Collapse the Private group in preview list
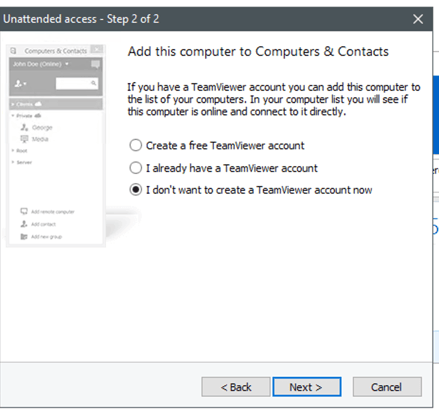Viewport: 439px width, 409px height. [x=13, y=116]
